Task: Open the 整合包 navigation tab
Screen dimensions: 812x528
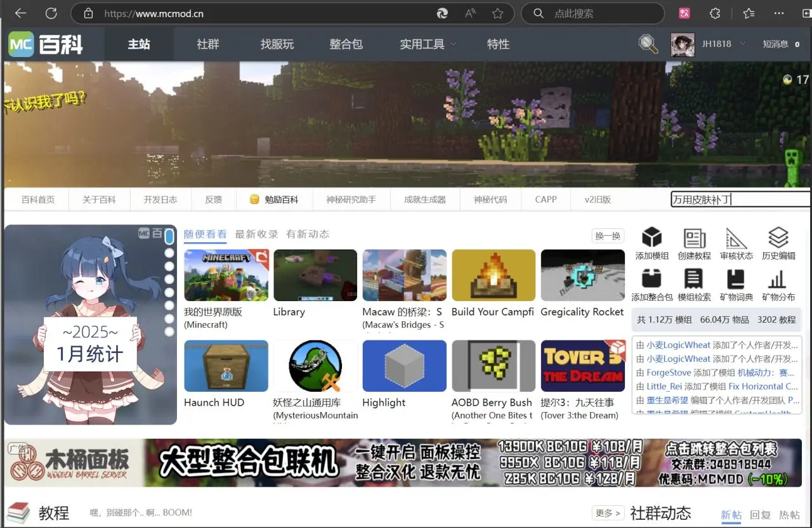Action: (346, 44)
